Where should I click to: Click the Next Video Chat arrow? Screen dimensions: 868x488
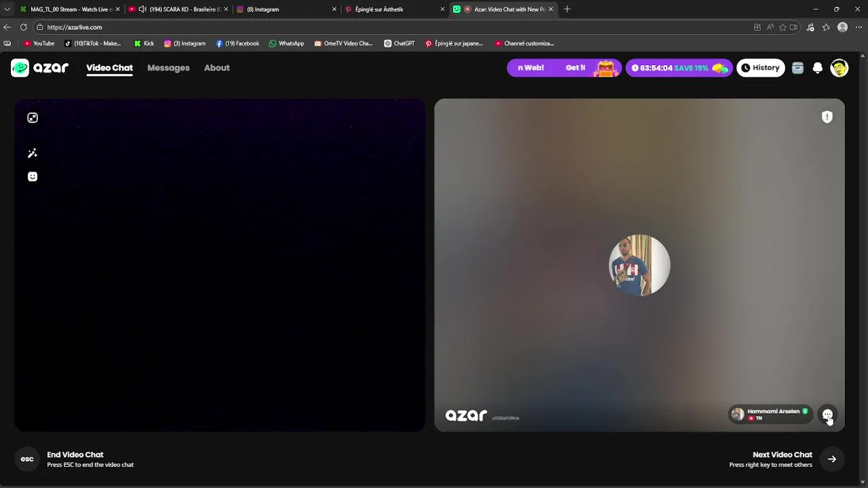[832, 459]
